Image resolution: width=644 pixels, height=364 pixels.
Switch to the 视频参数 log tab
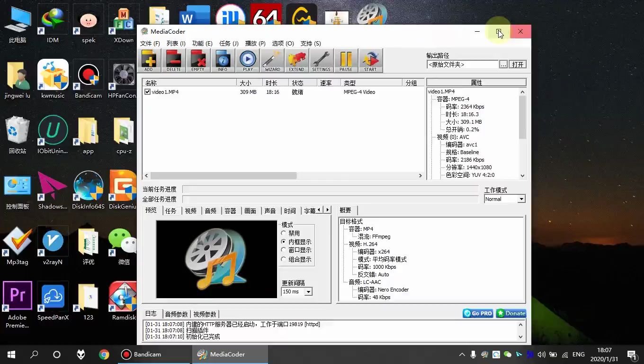click(205, 314)
